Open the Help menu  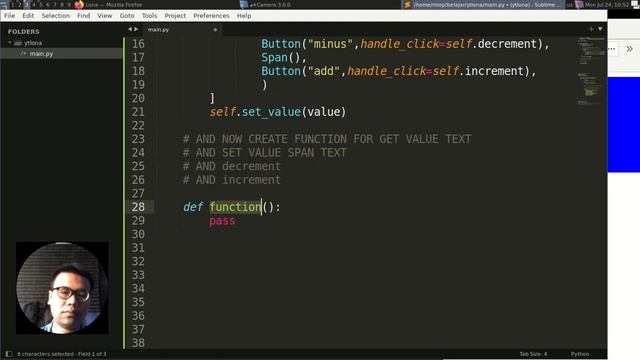(244, 16)
